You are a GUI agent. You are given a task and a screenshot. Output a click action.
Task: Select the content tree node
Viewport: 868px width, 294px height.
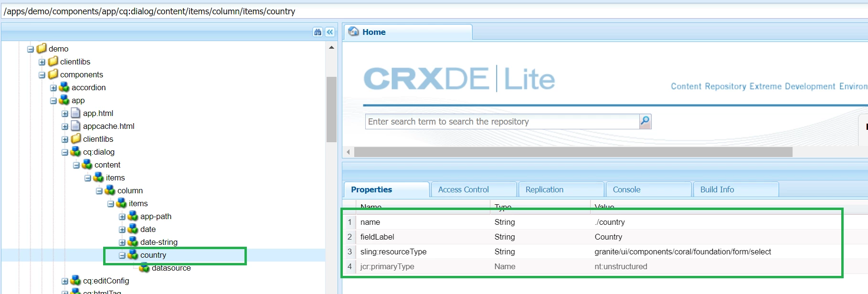(107, 165)
